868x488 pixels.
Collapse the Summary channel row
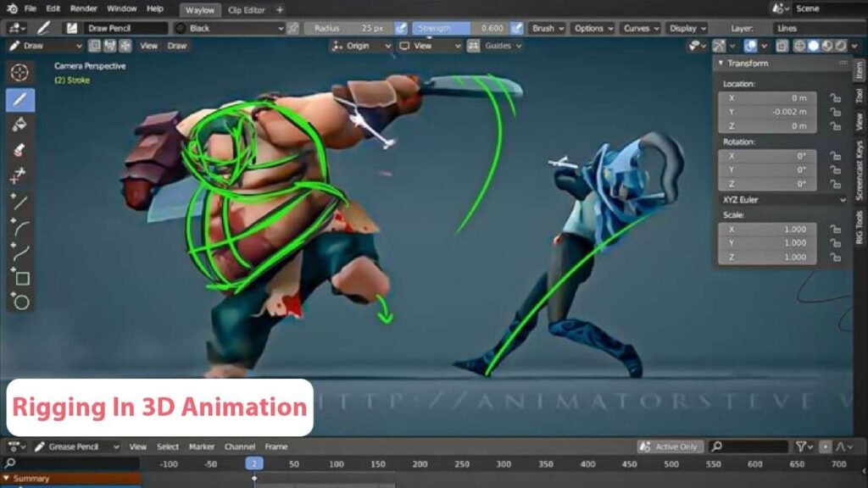tap(6, 478)
